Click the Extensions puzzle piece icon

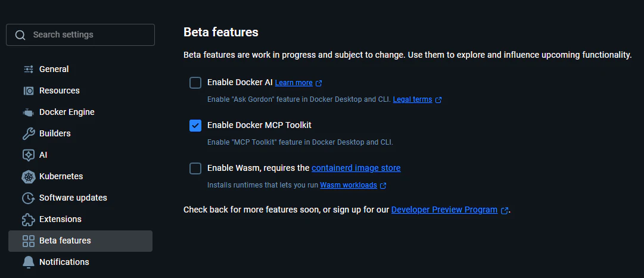[x=28, y=219]
